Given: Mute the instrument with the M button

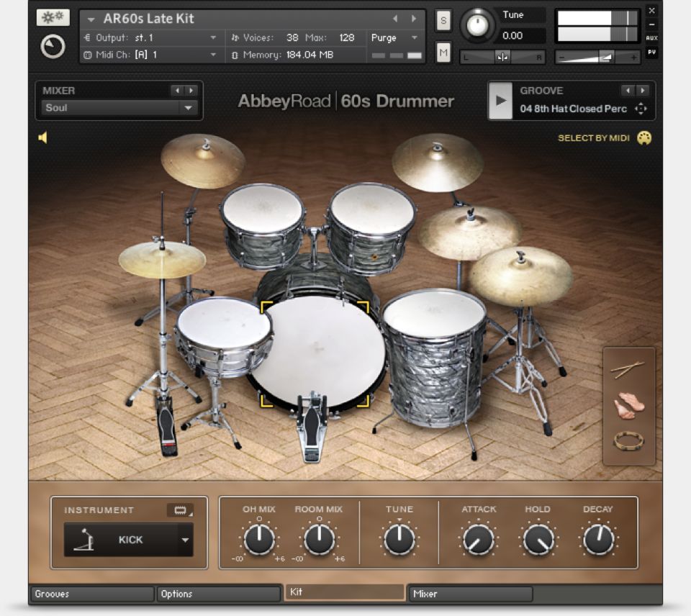Looking at the screenshot, I should pos(443,52).
